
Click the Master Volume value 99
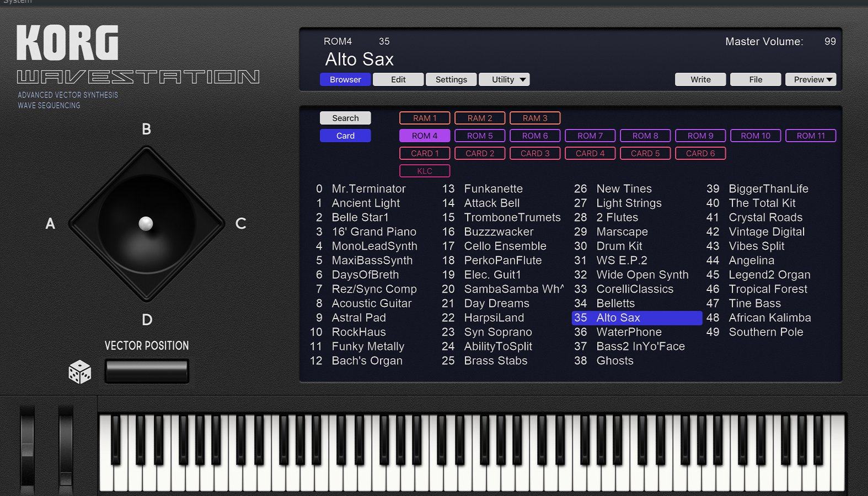click(830, 41)
